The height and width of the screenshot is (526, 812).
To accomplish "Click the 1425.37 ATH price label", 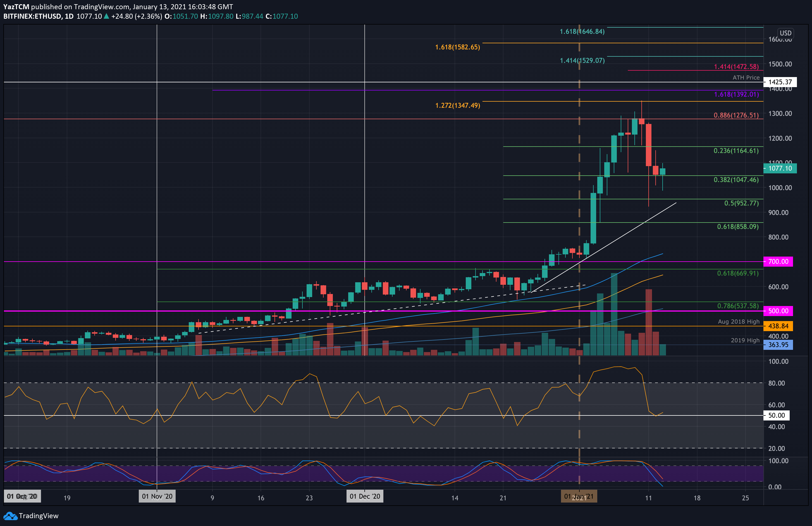I will click(x=780, y=82).
